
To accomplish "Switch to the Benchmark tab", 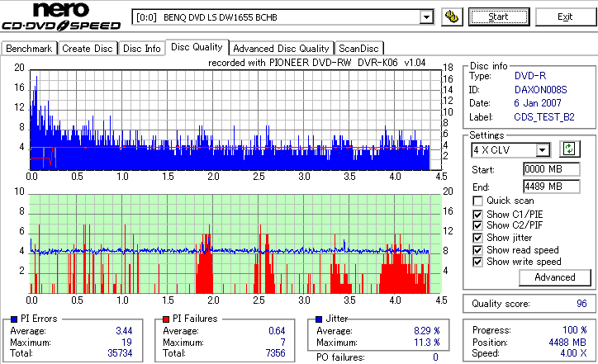I will [x=29, y=49].
